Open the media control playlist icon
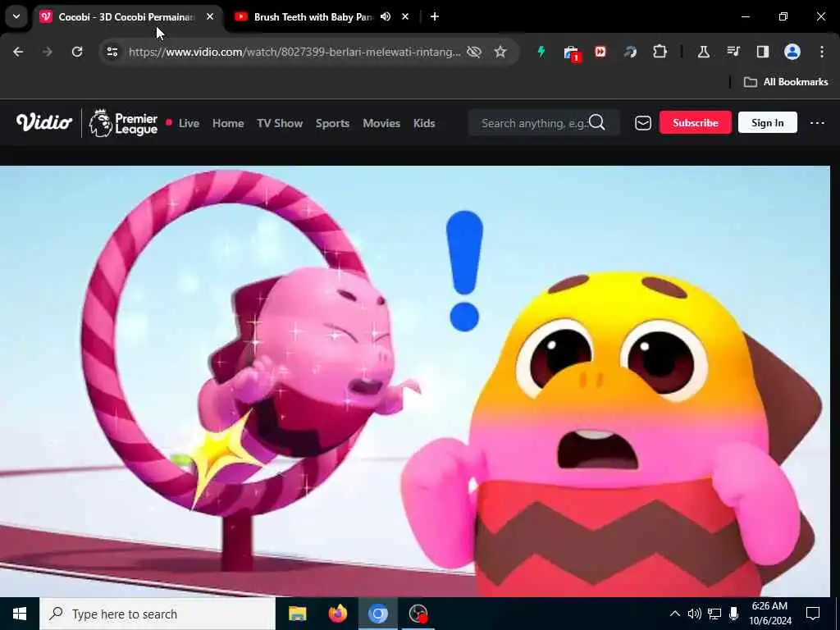This screenshot has height=630, width=840. click(733, 52)
